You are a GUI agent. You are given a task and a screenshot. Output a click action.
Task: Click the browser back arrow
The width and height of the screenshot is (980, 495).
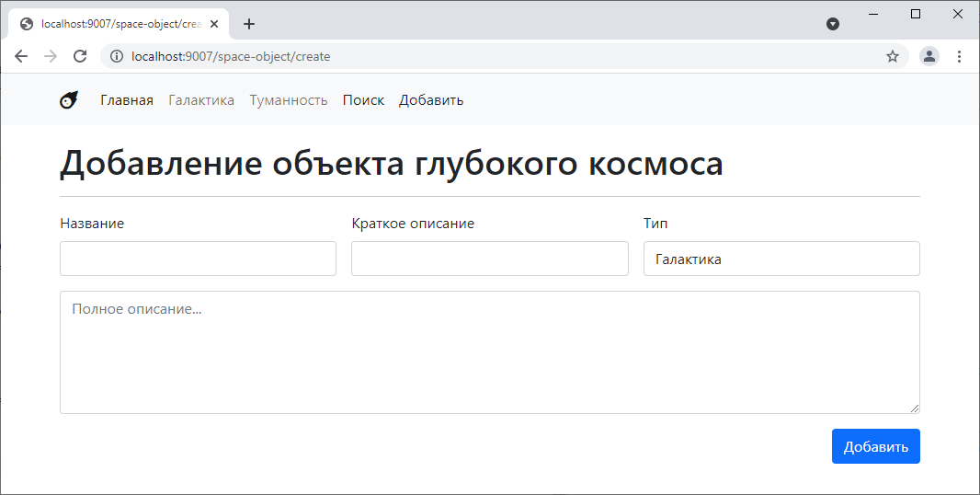point(21,56)
